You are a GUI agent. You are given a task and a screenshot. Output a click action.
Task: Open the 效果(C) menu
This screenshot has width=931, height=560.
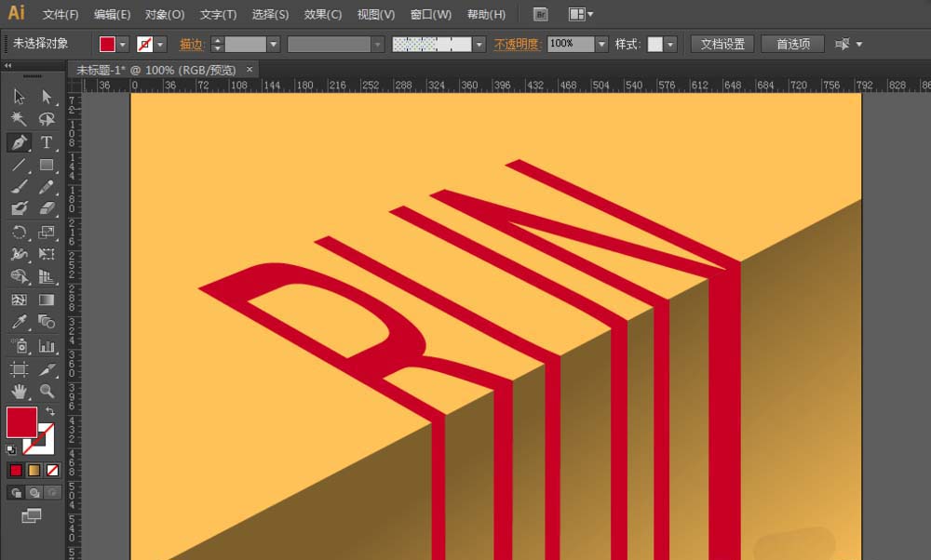(323, 15)
